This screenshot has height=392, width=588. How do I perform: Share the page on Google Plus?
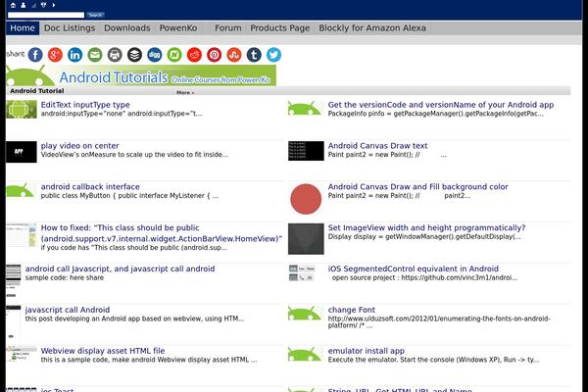[55, 55]
